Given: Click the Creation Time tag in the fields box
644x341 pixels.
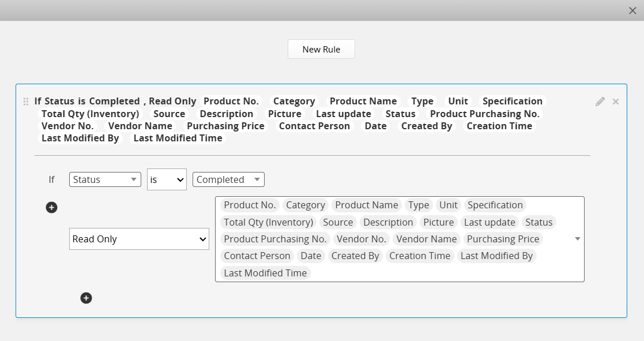Looking at the screenshot, I should pyautogui.click(x=419, y=256).
